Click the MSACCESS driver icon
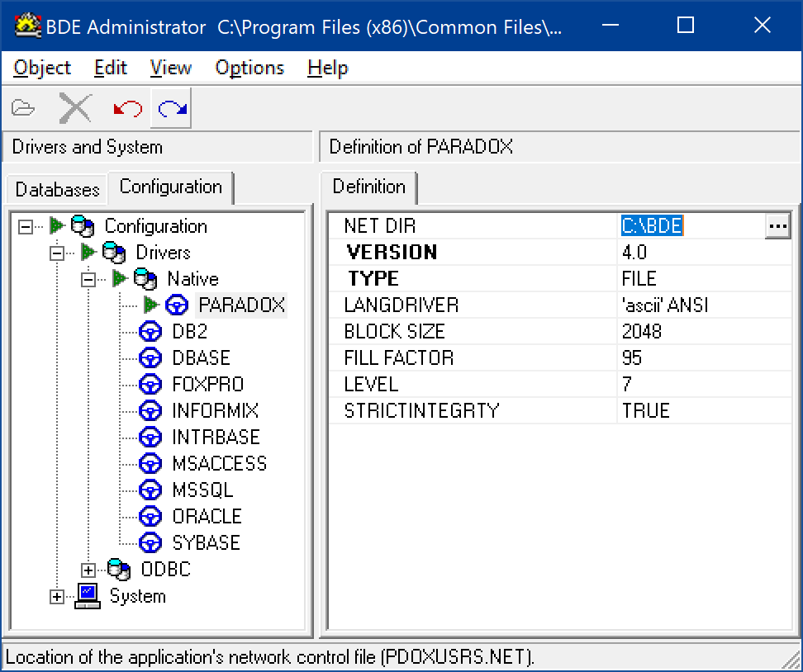Viewport: 803px width, 672px height. [x=150, y=464]
